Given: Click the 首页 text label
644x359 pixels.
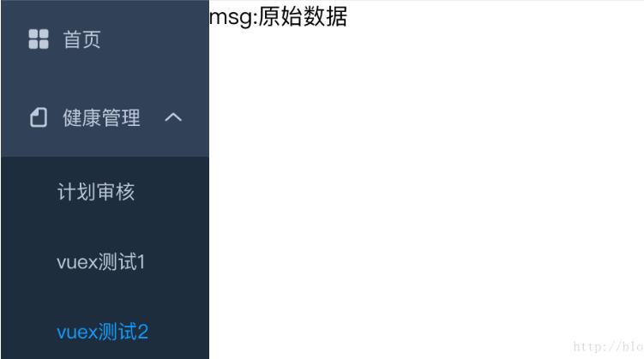Looking at the screenshot, I should point(81,39).
